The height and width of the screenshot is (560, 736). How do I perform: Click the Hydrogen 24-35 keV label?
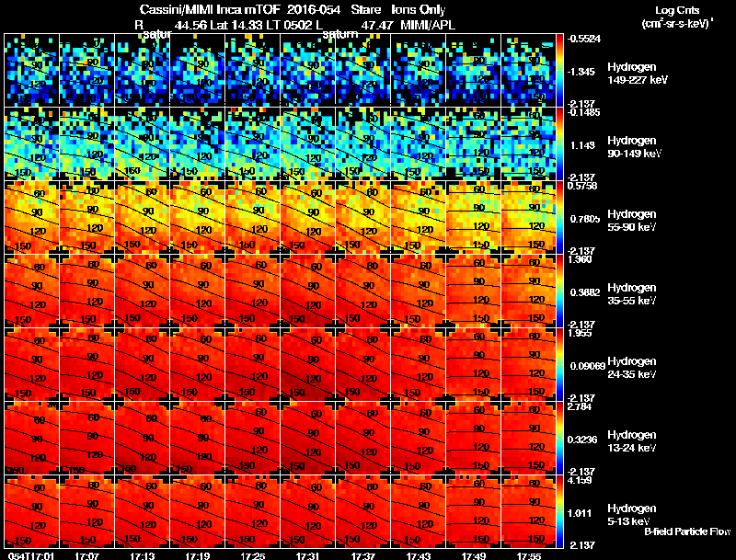(x=632, y=368)
